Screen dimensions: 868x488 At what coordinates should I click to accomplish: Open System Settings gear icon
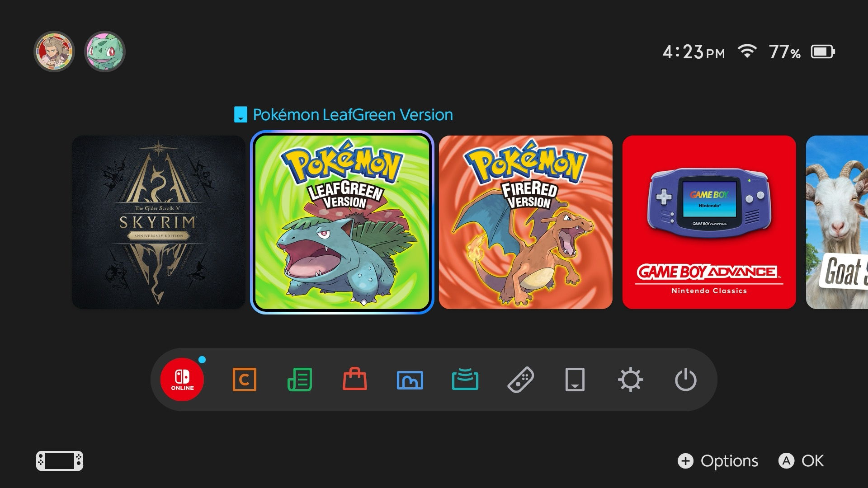pyautogui.click(x=630, y=380)
